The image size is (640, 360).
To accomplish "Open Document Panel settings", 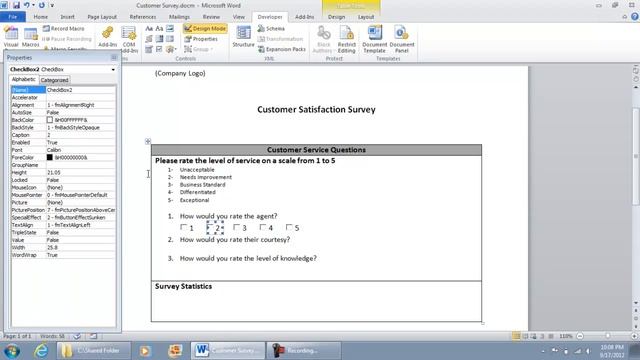I will pyautogui.click(x=402, y=39).
